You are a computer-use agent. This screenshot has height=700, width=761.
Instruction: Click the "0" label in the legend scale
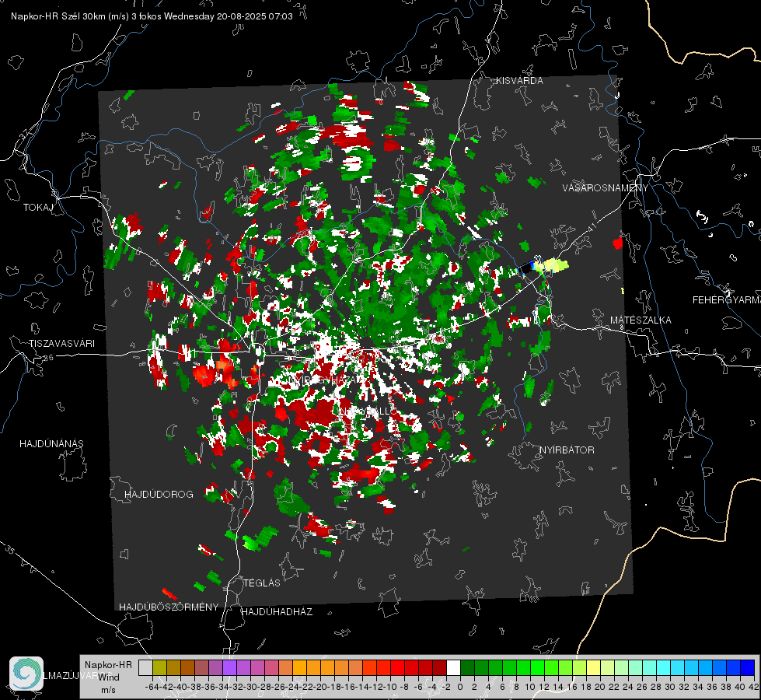[460, 687]
